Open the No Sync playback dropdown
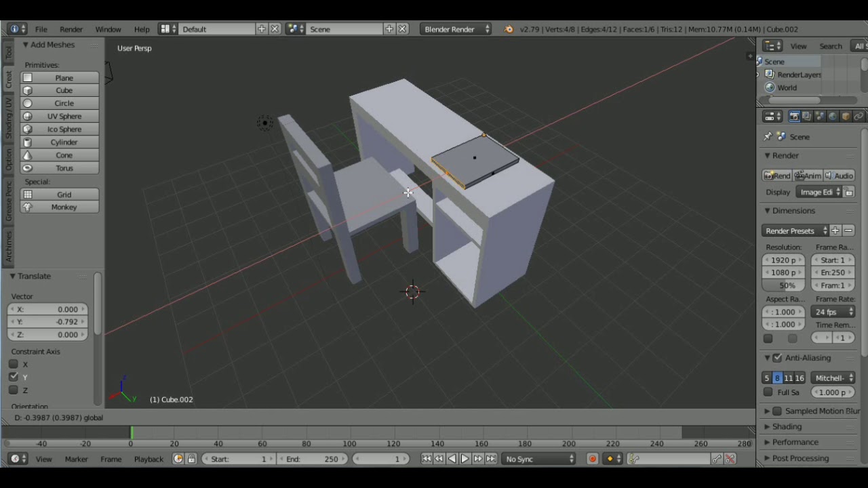Image resolution: width=868 pixels, height=488 pixels. tap(539, 459)
